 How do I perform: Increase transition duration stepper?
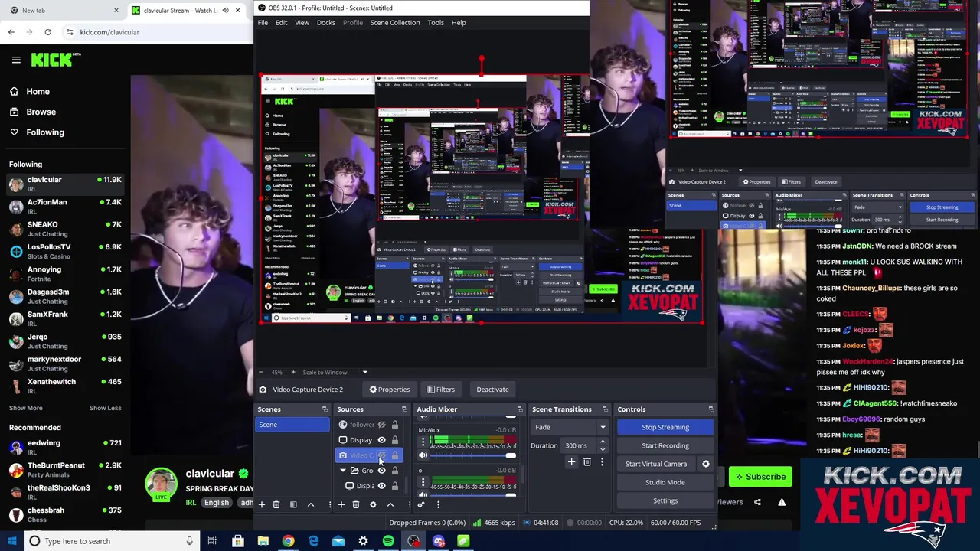pos(602,442)
